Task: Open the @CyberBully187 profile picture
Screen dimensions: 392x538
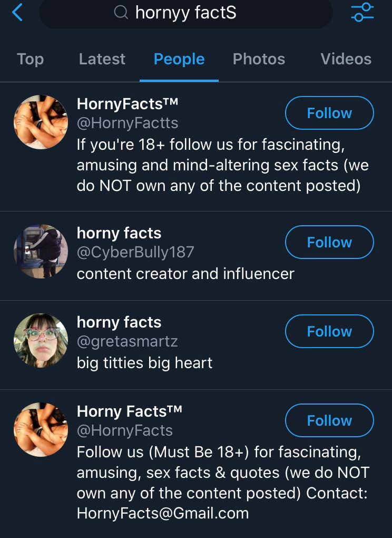Action: tap(41, 251)
